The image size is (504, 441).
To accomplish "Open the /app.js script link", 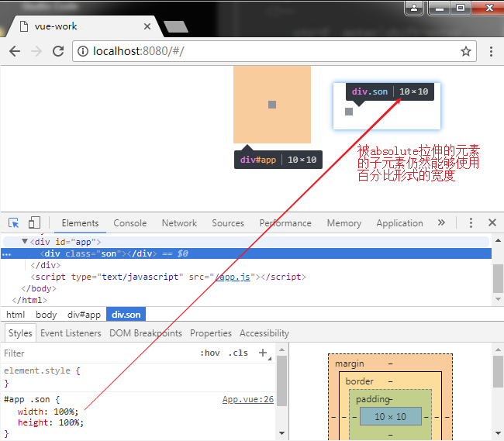I will click(233, 277).
